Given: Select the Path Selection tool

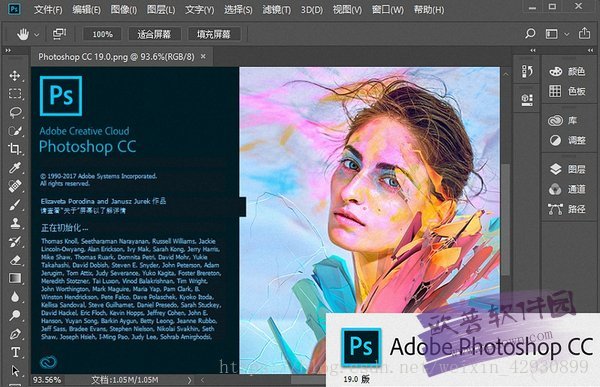Looking at the screenshot, I should (15, 371).
